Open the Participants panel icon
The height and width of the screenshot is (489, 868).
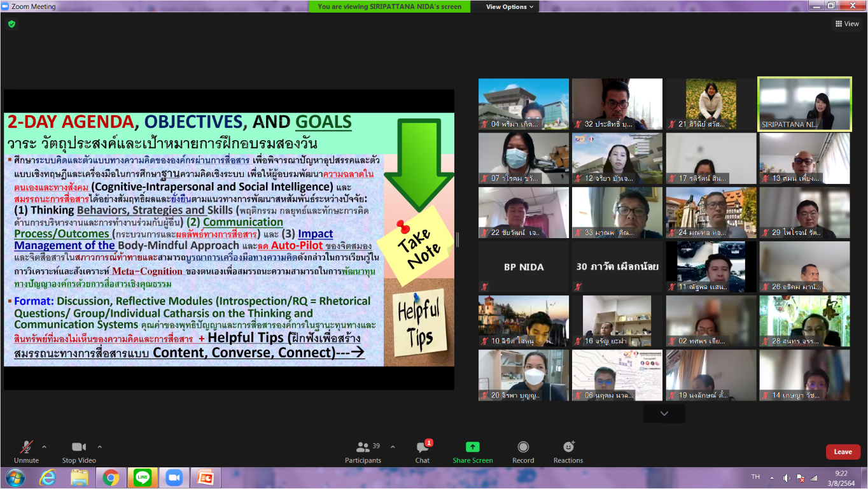pyautogui.click(x=363, y=448)
